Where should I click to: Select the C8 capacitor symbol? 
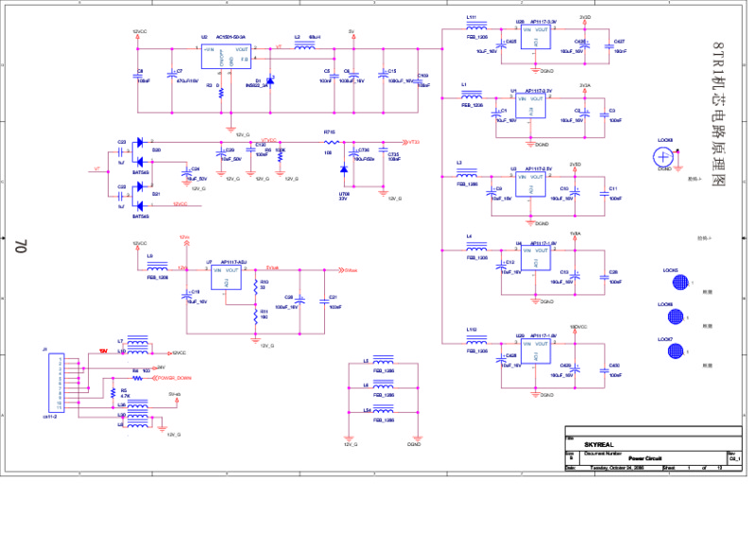pos(138,76)
